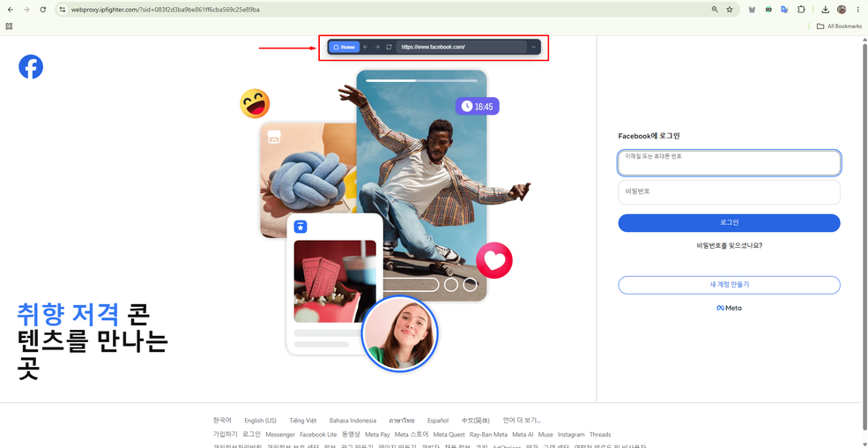Screen dimensions: 868x448
Task: Open site information icon in address bar
Action: [63, 10]
